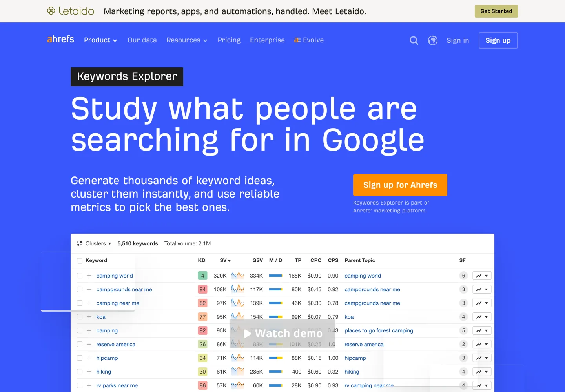Check the reserve america checkbox
Viewport: 565px width, 392px height.
80,344
